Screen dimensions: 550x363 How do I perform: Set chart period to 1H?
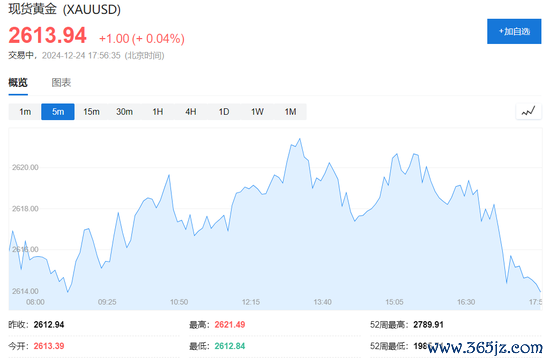157,112
